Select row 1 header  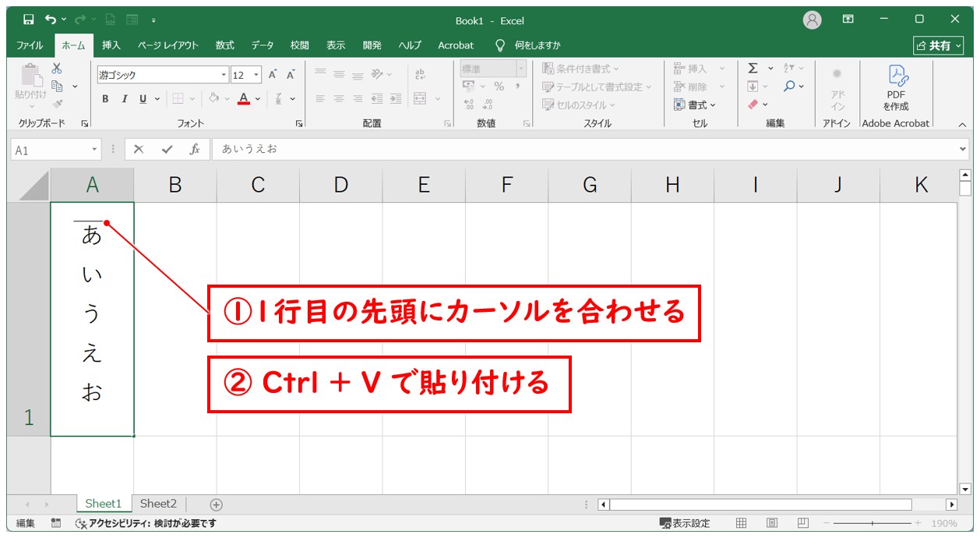point(29,319)
